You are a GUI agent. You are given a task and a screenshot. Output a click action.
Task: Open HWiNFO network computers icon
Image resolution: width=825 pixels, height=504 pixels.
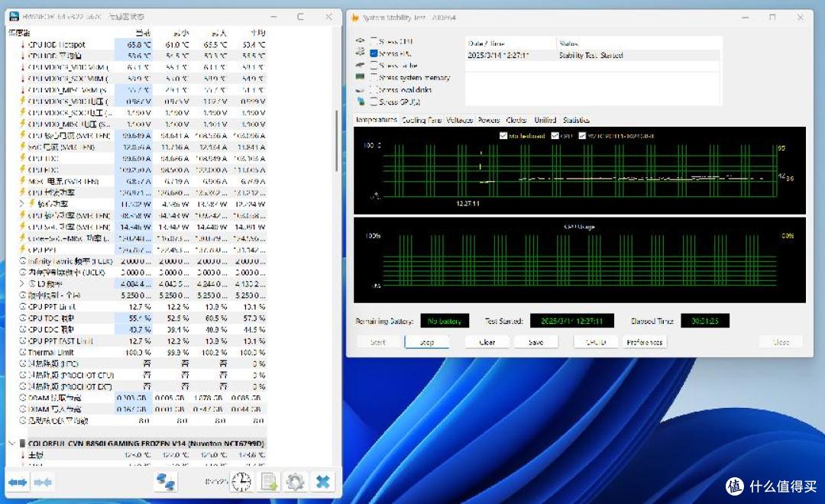tap(167, 482)
